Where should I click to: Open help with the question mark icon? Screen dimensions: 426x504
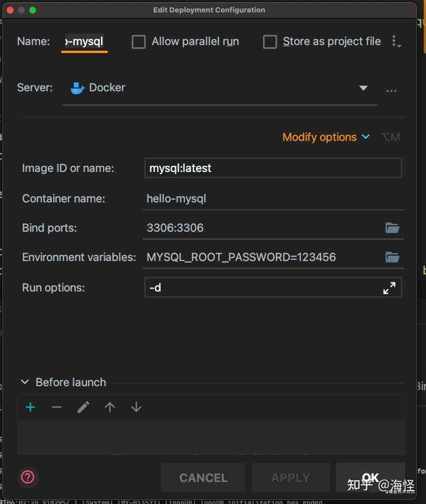coord(28,477)
